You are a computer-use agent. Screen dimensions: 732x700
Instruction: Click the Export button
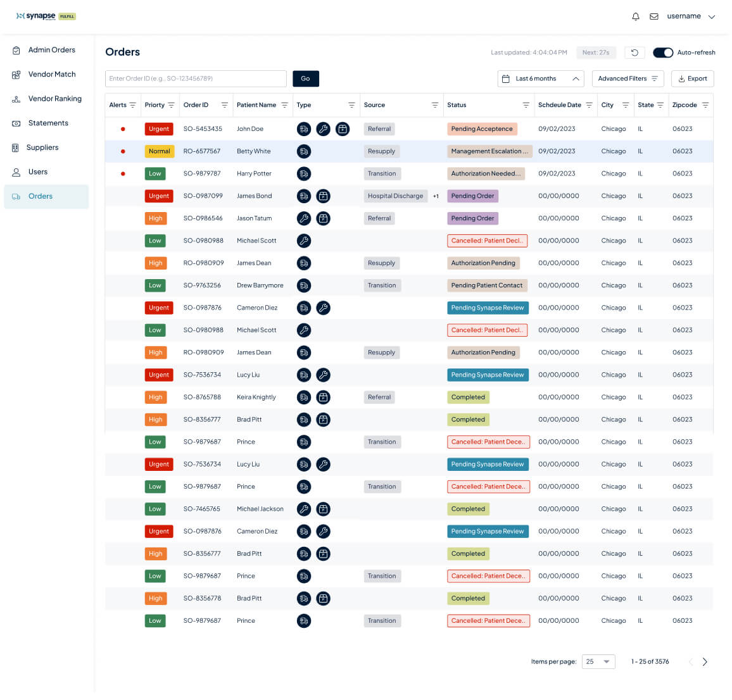tap(692, 78)
